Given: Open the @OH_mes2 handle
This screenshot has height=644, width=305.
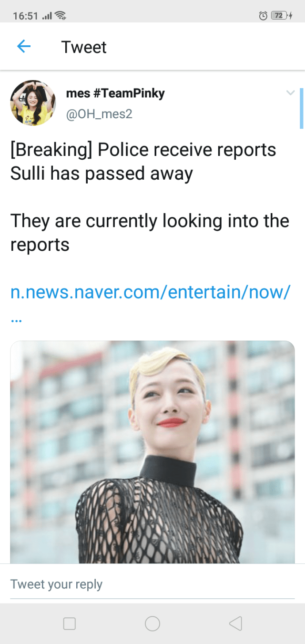Looking at the screenshot, I should (x=99, y=114).
